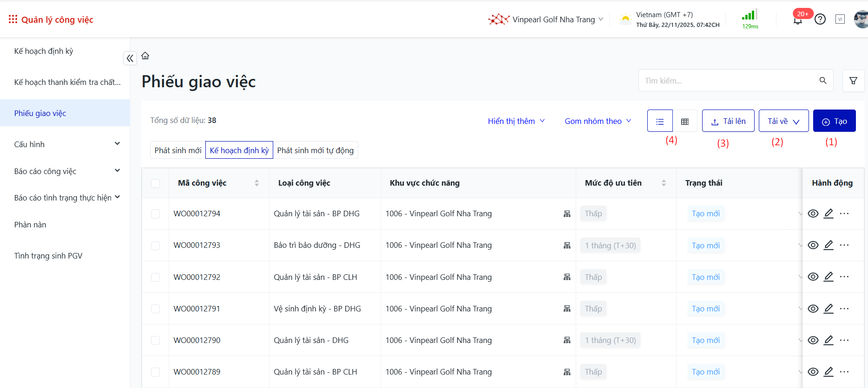Screen dimensions: 868x388
Task: Open the help question mark icon
Action: click(820, 19)
